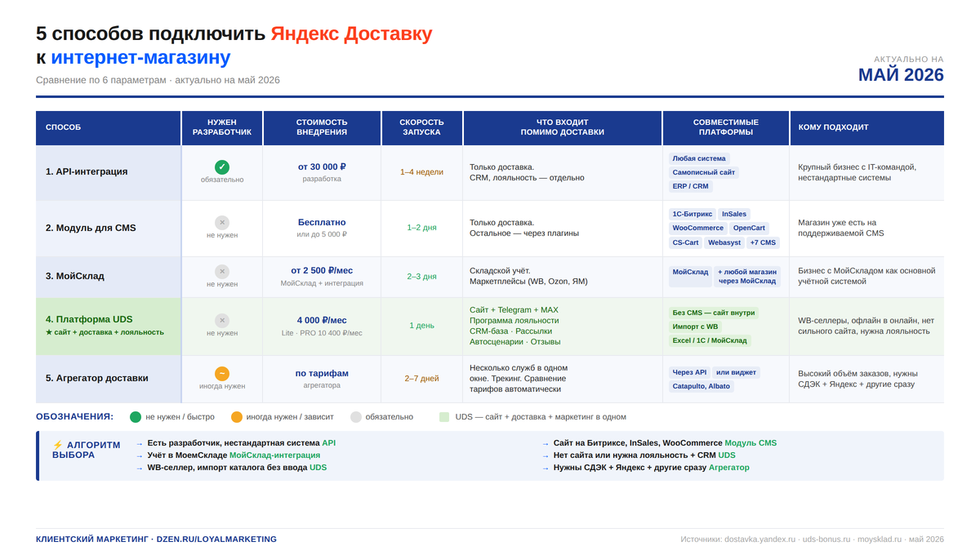The width and height of the screenshot is (980, 555).
Task: Click the light green UDS legend square
Action: [x=444, y=417]
